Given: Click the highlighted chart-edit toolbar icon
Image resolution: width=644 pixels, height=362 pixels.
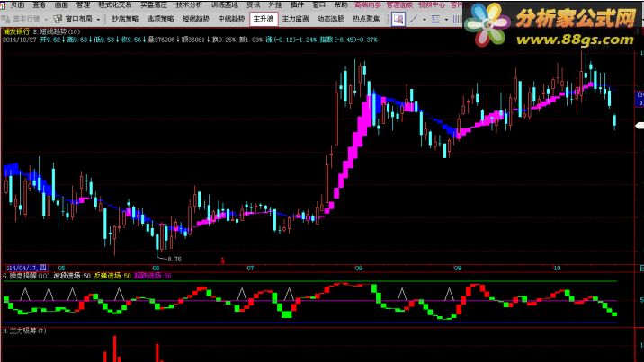Looking at the screenshot, I should click(x=398, y=19).
